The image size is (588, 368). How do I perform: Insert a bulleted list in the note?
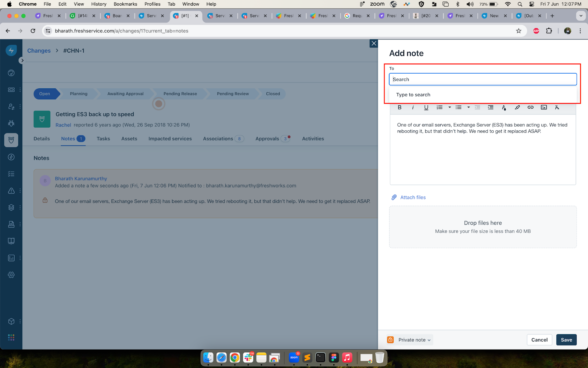[458, 107]
